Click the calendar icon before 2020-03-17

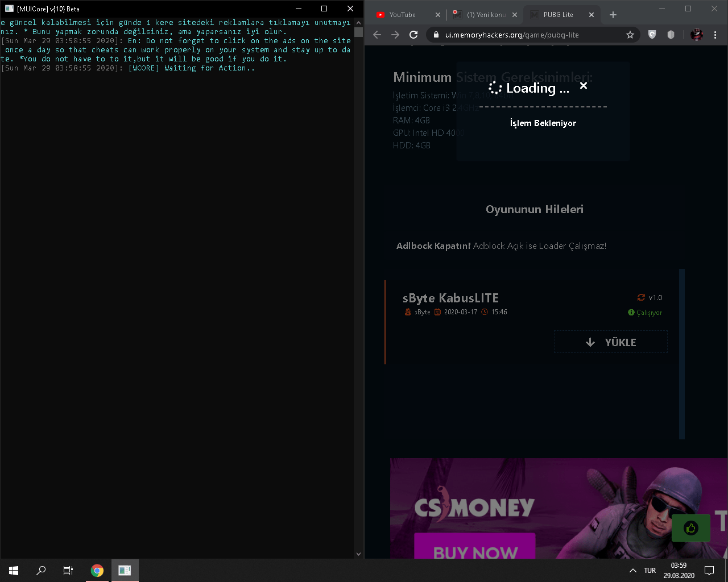point(437,312)
